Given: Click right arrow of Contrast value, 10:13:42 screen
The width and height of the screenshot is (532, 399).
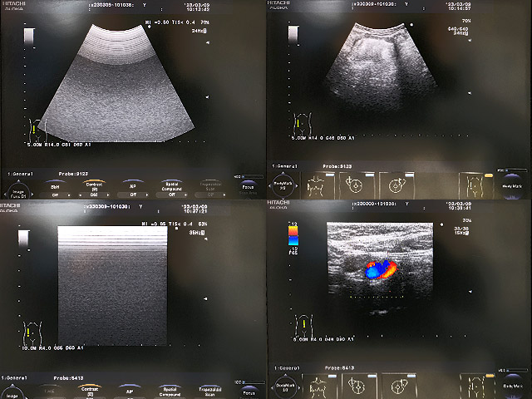Looking at the screenshot, I should coord(108,195).
